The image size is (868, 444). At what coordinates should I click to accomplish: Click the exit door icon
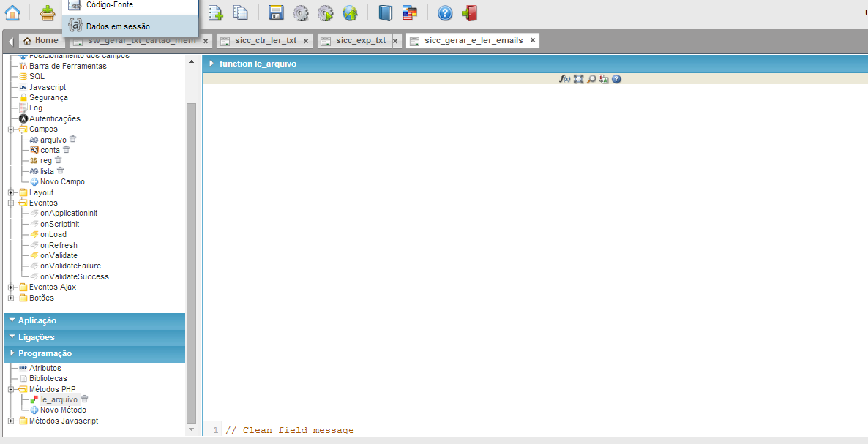pos(469,12)
